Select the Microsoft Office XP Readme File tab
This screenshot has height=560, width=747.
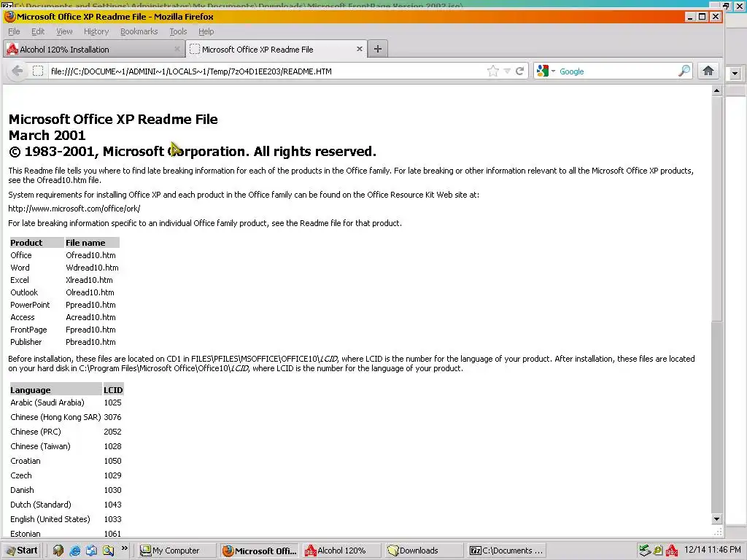coord(276,49)
